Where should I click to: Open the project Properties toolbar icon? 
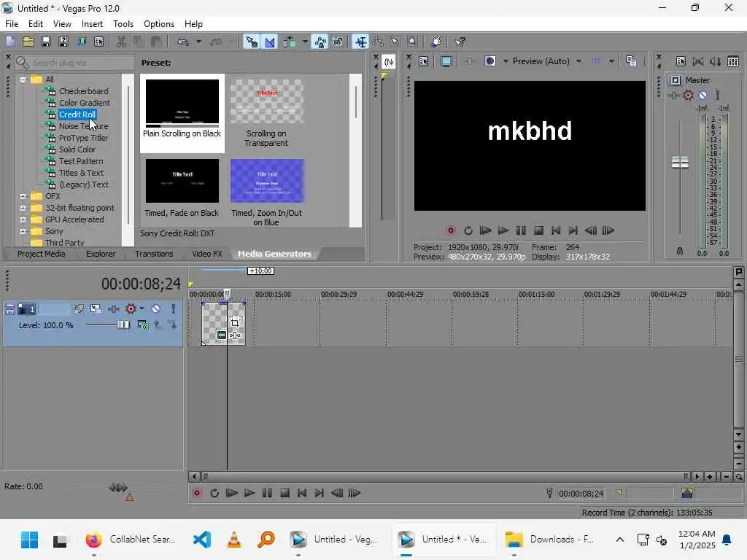(98, 42)
